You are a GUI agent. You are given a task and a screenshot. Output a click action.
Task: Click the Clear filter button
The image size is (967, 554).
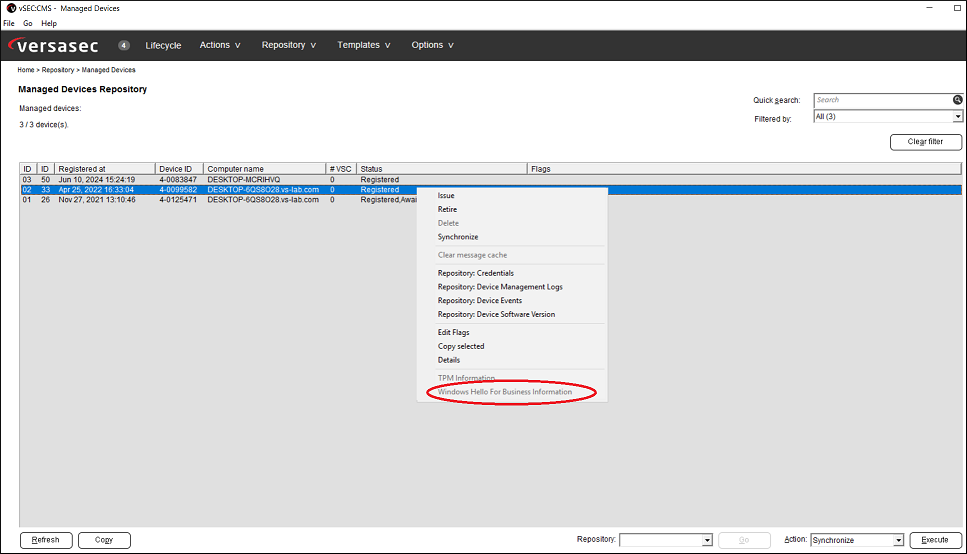tap(925, 142)
